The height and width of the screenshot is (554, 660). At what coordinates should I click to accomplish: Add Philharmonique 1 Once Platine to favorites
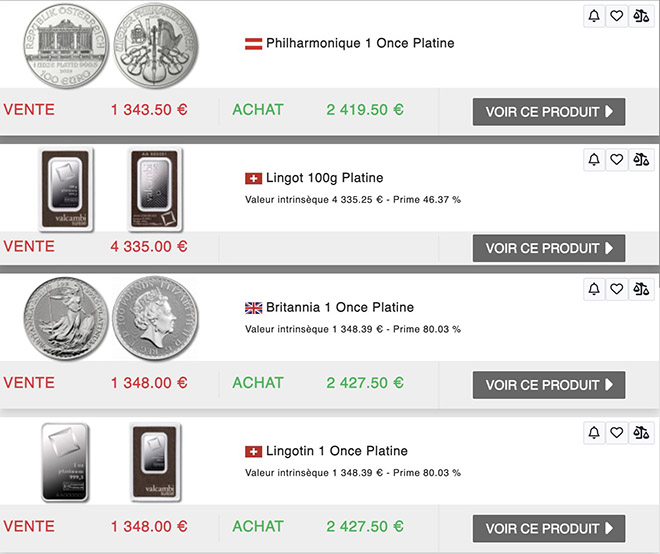617,16
